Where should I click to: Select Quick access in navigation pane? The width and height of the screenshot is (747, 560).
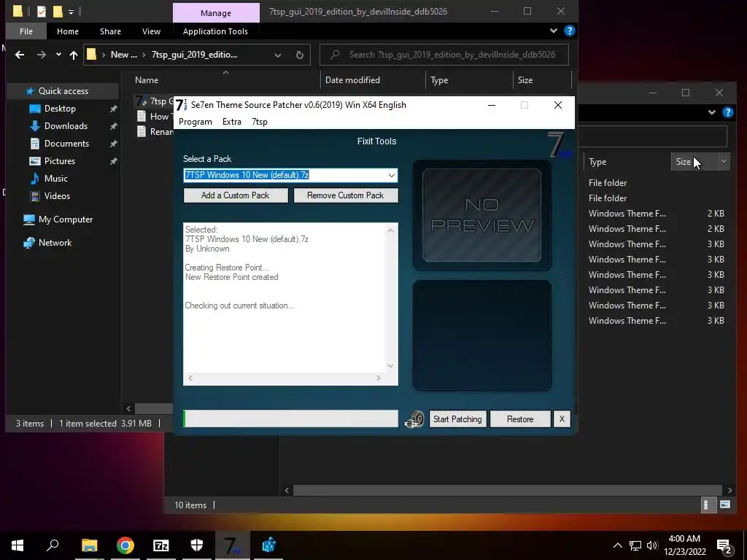point(63,91)
